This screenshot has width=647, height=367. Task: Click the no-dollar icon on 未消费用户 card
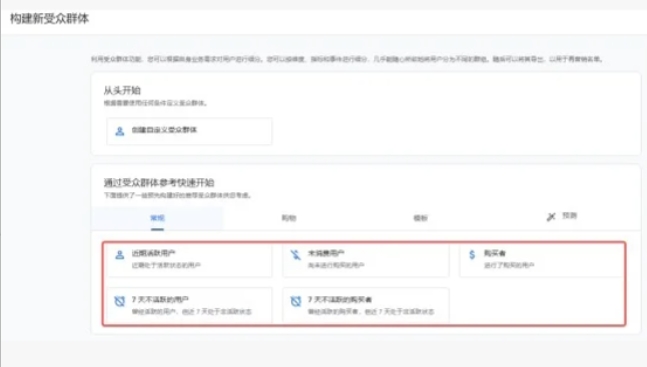pyautogui.click(x=295, y=255)
